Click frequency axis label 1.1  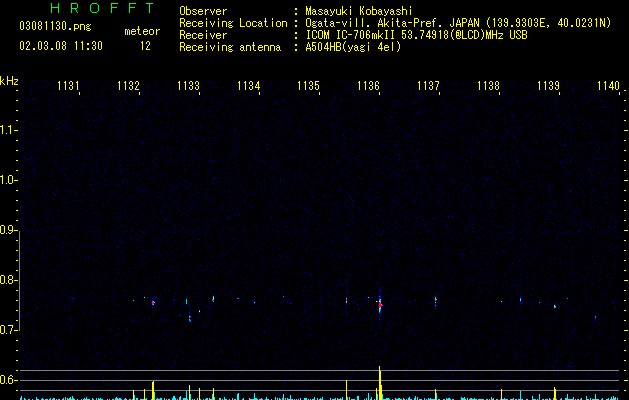pyautogui.click(x=8, y=130)
